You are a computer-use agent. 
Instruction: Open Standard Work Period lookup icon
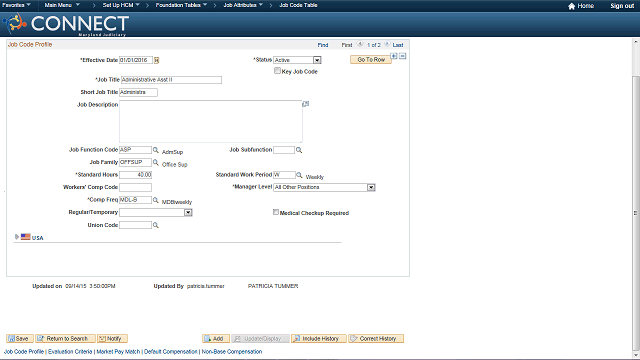click(299, 175)
